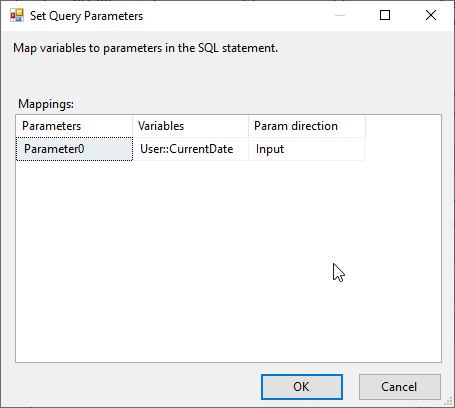This screenshot has height=408, width=455.
Task: Click the resize grip in dialog corner
Action: click(448, 401)
